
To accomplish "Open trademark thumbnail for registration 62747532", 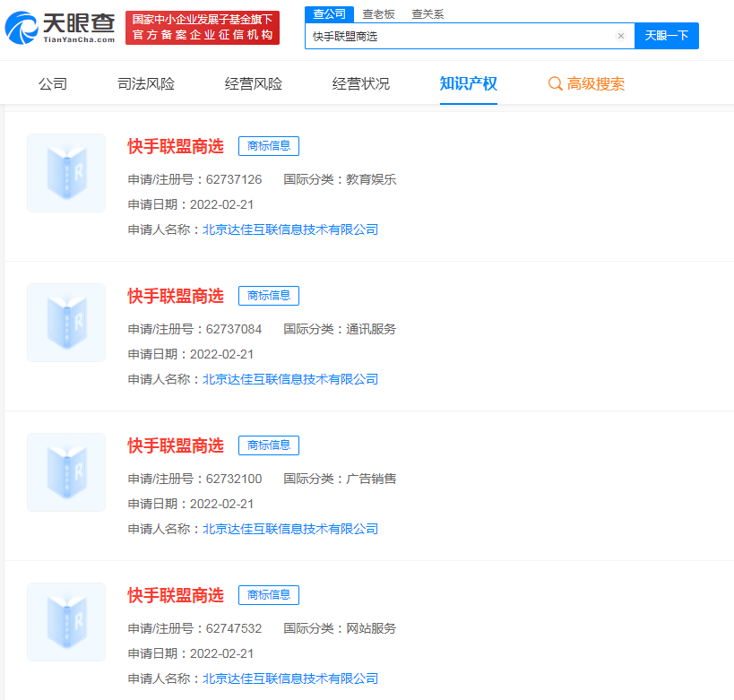I will [x=66, y=622].
